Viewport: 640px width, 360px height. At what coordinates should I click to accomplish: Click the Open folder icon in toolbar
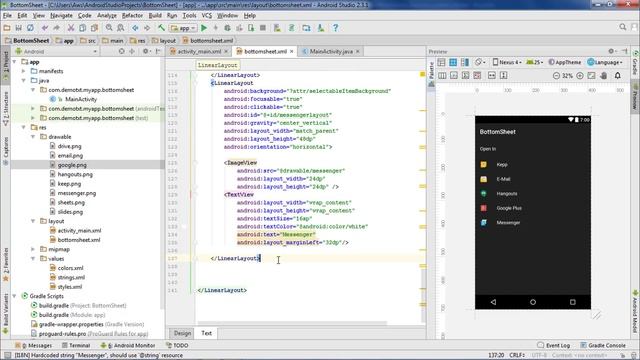(7, 28)
